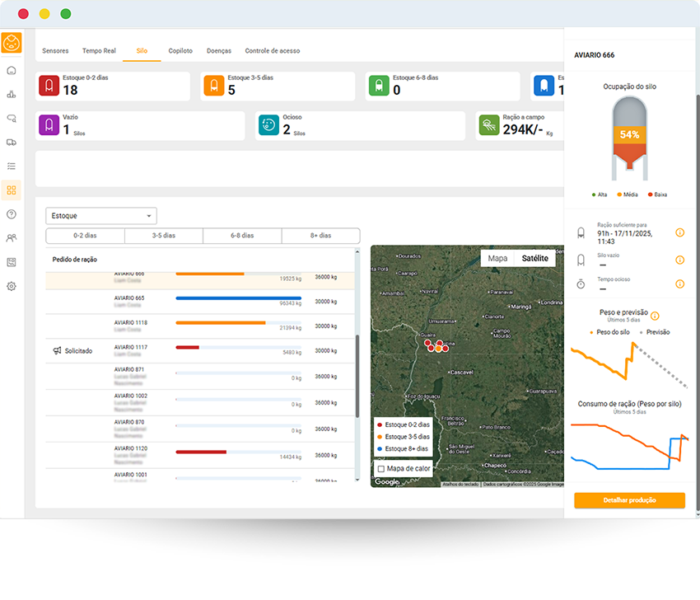Click the Detalhar produção button

pos(629,500)
